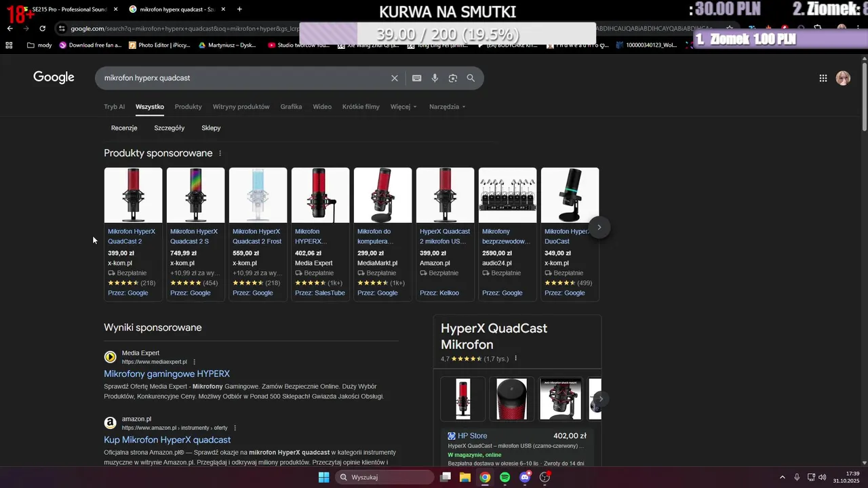Expand the 'Narzędzia' tools dropdown
Image resolution: width=868 pixels, height=488 pixels.
tap(447, 106)
